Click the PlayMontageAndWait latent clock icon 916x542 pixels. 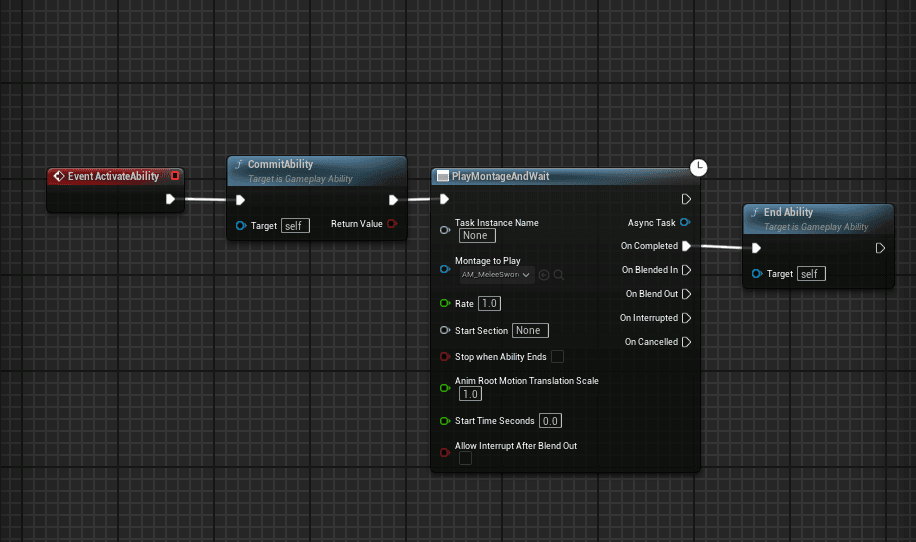699,167
